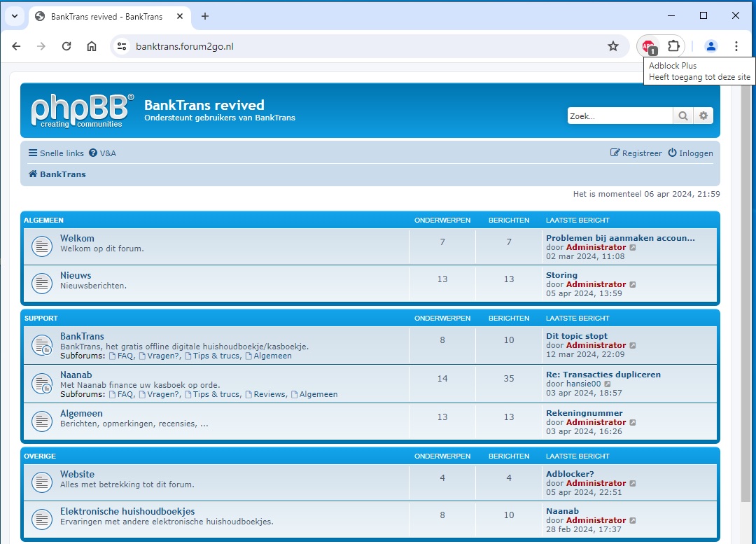Viewport: 756px width, 544px height.
Task: Click the phpBB logo in header
Action: 82,111
